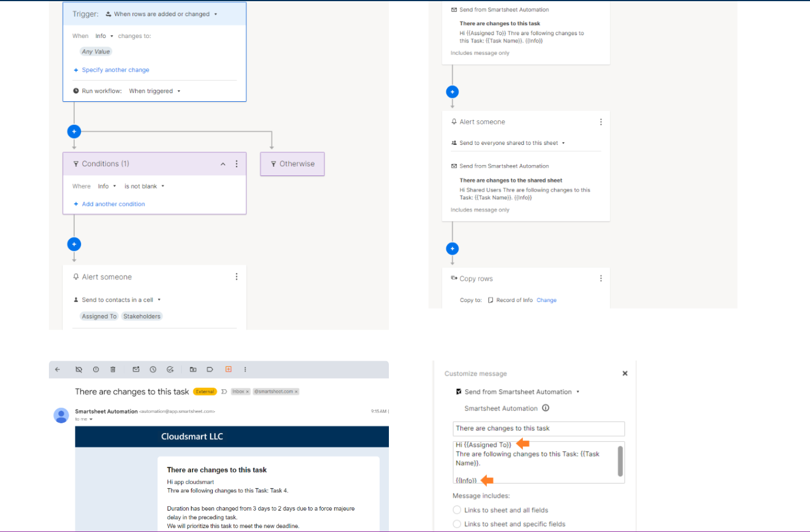Click the importance marker beside External label
810x532 pixels.
click(224, 392)
